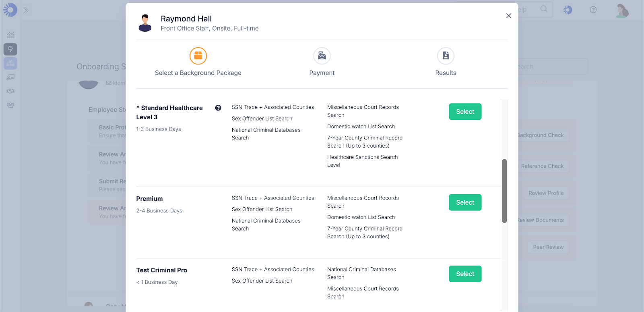Open the org chart sidebar icon
Viewport: 644px width, 312px height.
tap(10, 63)
